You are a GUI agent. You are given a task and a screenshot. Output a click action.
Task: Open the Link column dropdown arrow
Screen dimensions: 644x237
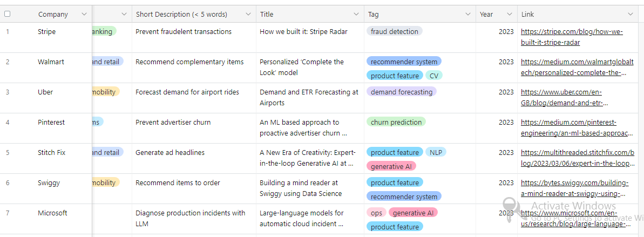pyautogui.click(x=631, y=15)
